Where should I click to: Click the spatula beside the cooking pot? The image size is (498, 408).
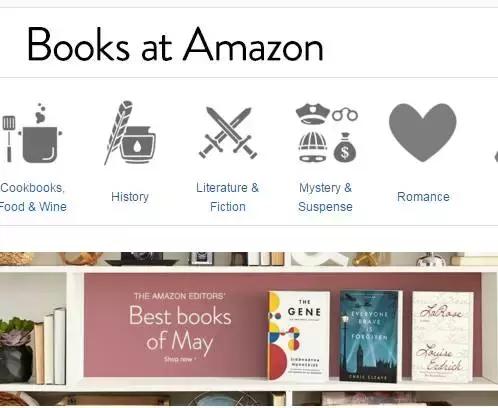tap(9, 139)
